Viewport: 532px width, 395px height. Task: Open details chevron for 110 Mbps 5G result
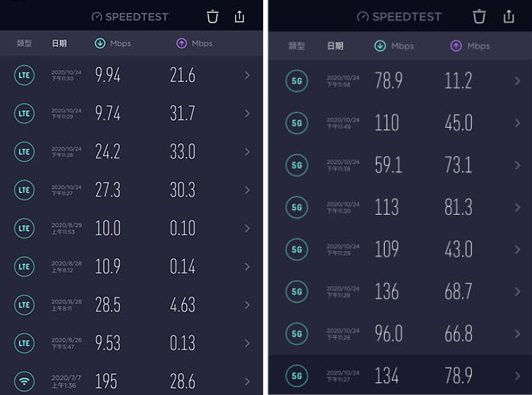518,123
